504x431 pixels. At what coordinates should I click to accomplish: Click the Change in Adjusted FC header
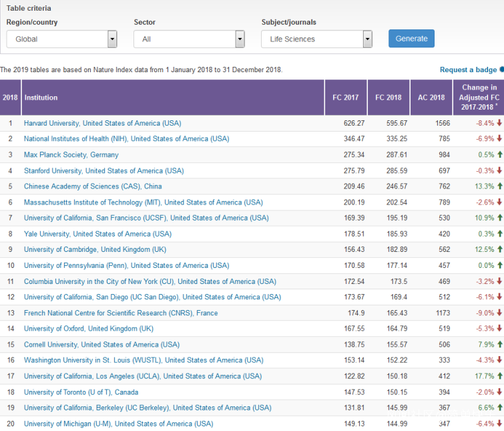[479, 97]
